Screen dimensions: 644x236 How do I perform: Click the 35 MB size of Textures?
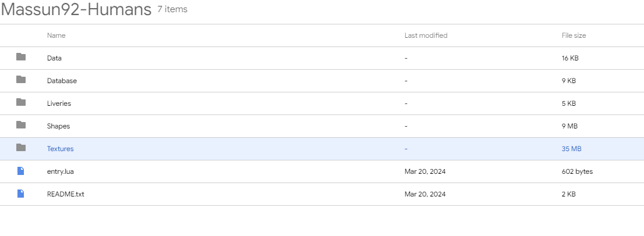click(x=571, y=149)
